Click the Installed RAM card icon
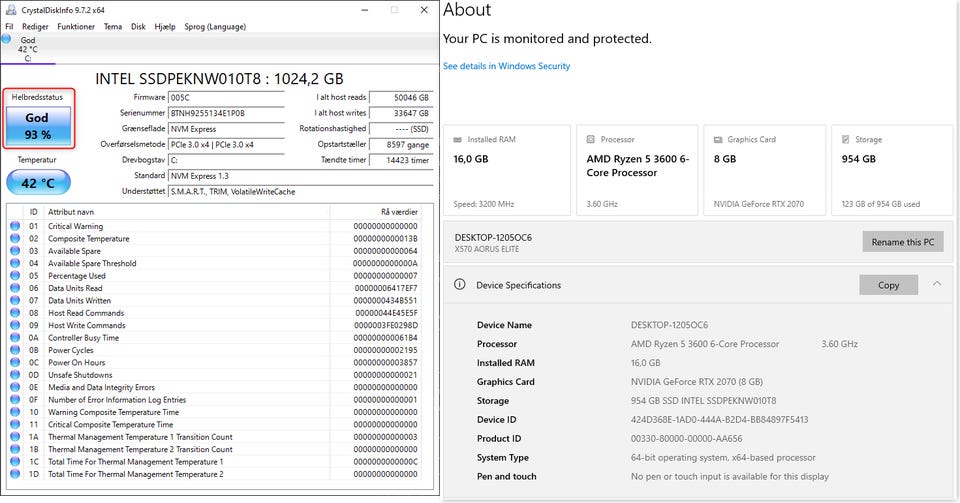 pos(458,140)
